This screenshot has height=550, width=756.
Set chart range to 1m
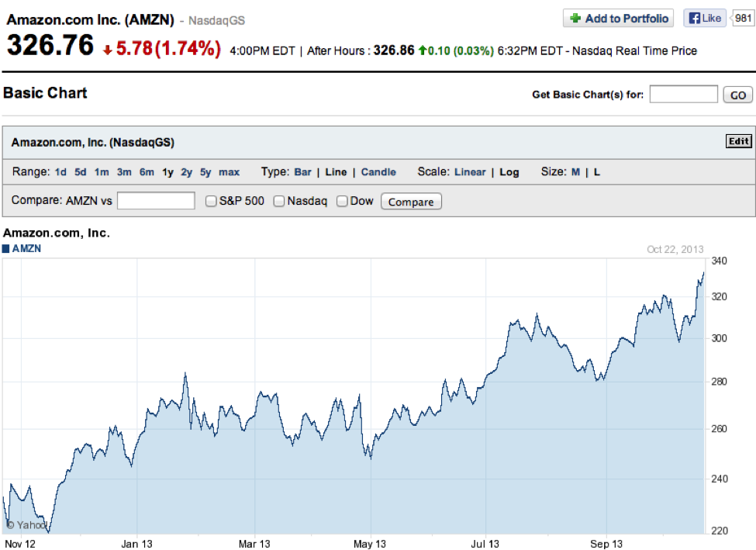102,172
